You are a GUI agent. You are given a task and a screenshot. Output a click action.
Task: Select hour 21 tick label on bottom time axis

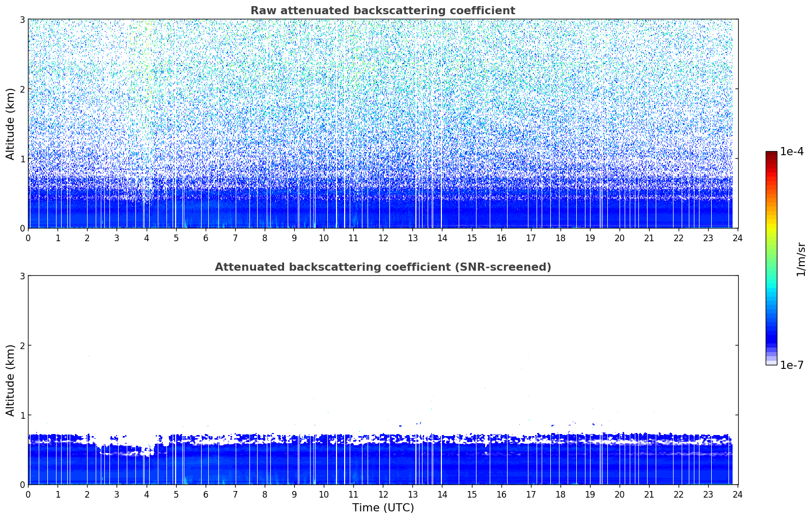click(649, 495)
